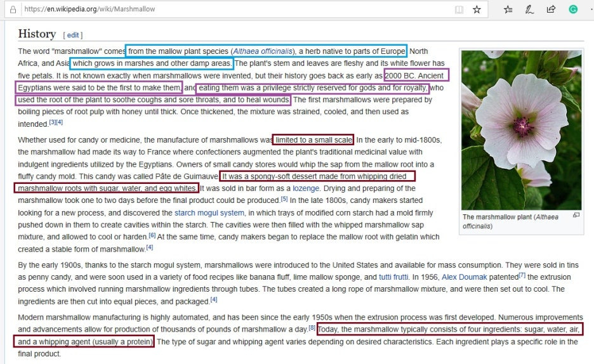Open reading view book icon
The width and height of the screenshot is (594, 364).
point(459,10)
